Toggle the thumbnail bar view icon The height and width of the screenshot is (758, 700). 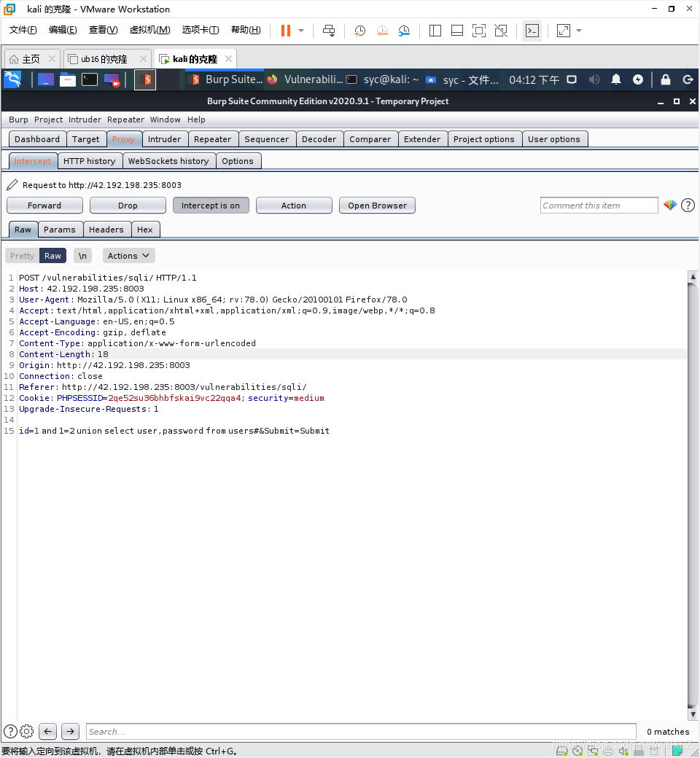point(456,31)
